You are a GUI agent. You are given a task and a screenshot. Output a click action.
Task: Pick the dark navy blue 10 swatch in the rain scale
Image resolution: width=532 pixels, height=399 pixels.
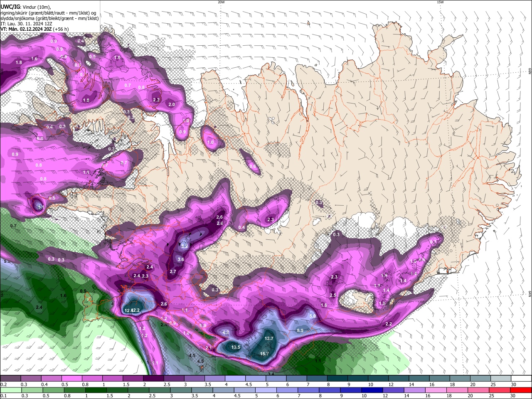372,390
